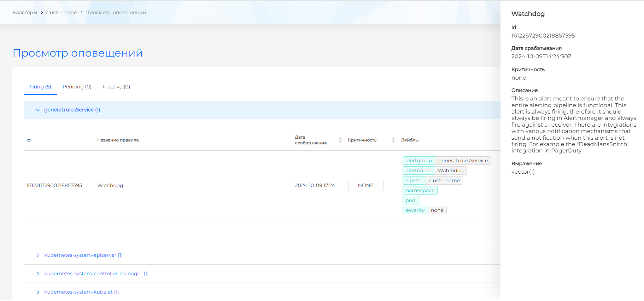Sort by Дата срабатывания column arrows
The height and width of the screenshot is (301, 644).
point(340,140)
